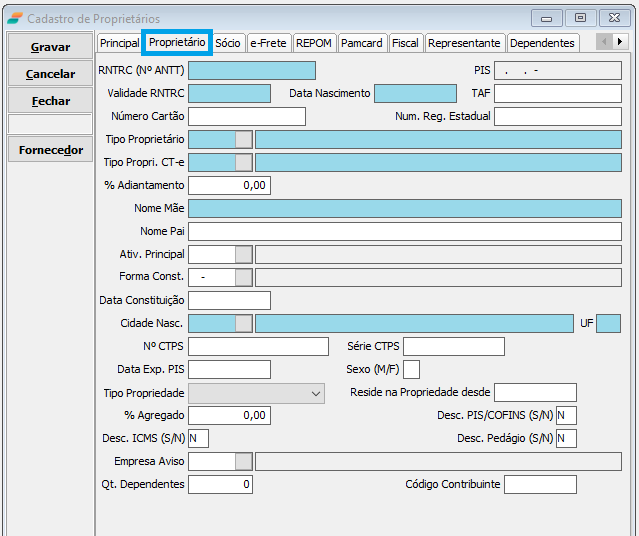639x536 pixels.
Task: Click the Desc. Pedágio (S/N) field
Action: 566,438
